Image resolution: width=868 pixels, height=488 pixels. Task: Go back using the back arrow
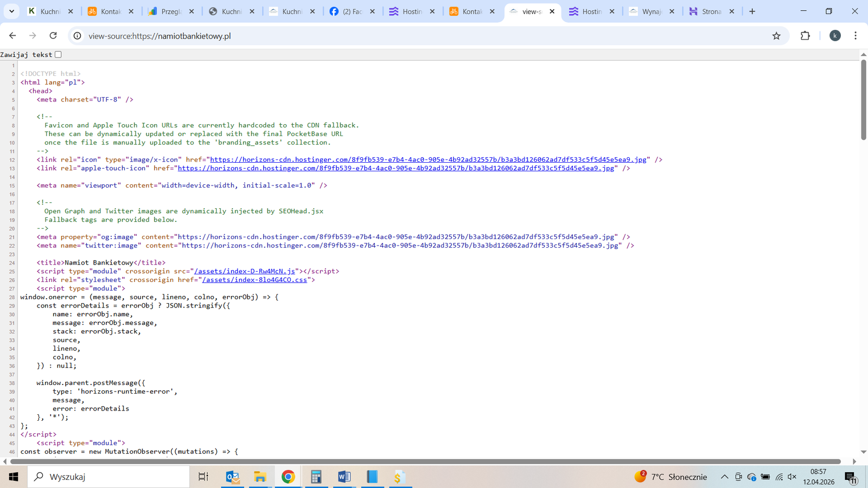12,36
